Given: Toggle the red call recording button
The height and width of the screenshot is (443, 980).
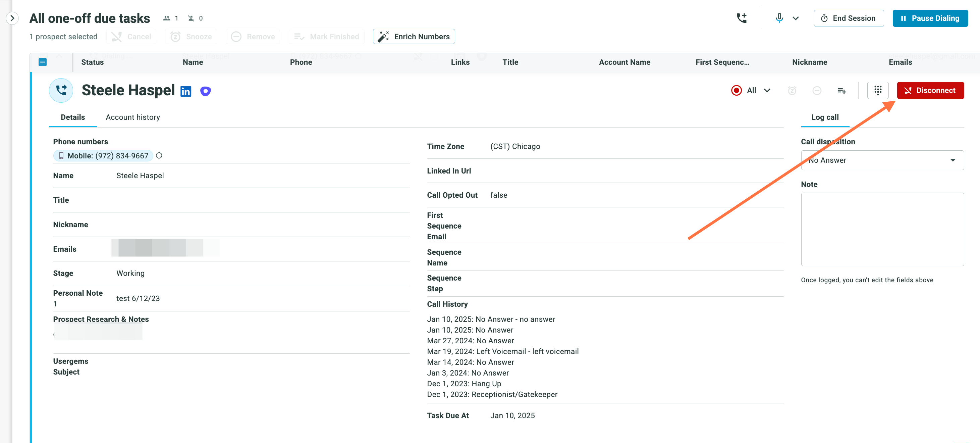Looking at the screenshot, I should [736, 90].
